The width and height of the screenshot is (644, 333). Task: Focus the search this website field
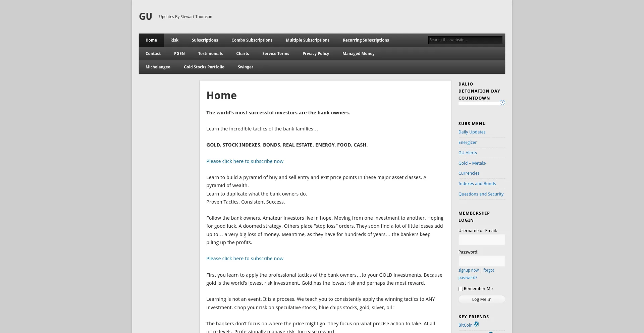click(x=465, y=40)
